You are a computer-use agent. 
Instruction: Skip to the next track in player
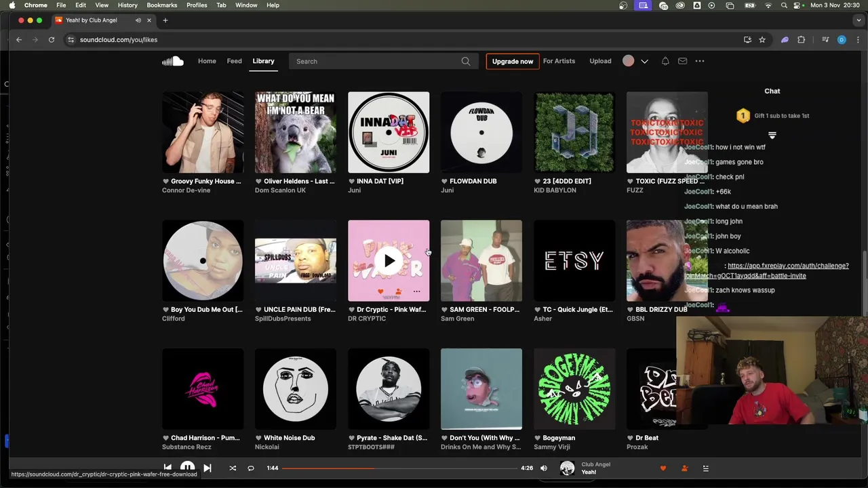208,468
